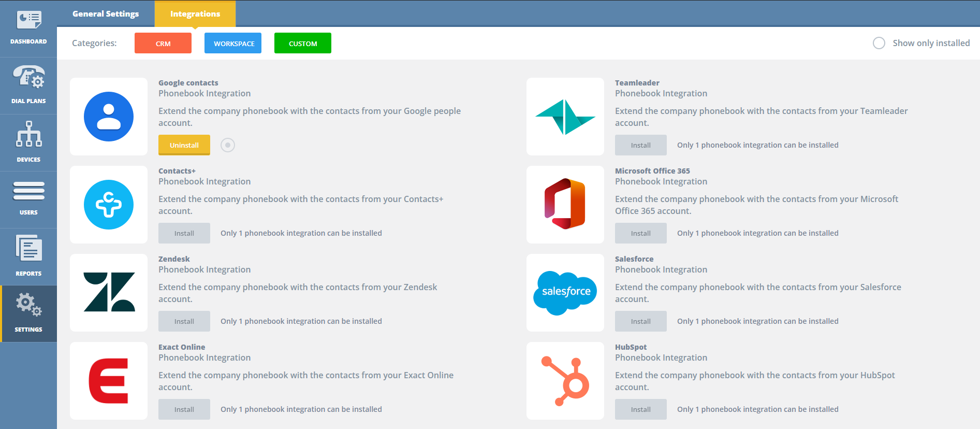
Task: Click the Teamleader logo
Action: click(x=565, y=117)
